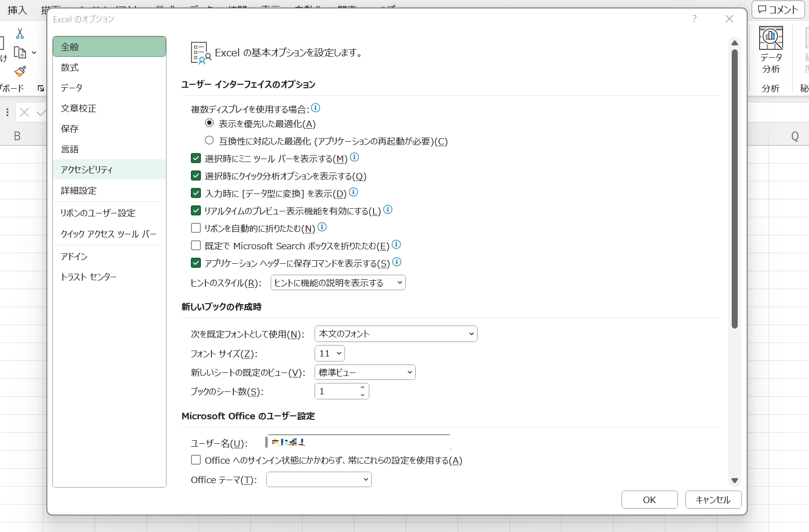Uncheck 選択時にクイック分析オプションを表示する
Screen dimensions: 809x532
click(x=196, y=176)
